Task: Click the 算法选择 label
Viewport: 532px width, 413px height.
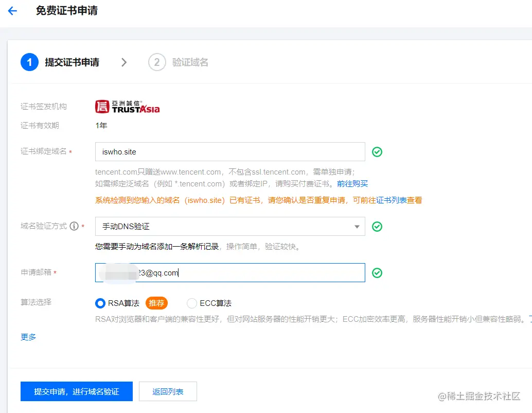Action: 36,302
